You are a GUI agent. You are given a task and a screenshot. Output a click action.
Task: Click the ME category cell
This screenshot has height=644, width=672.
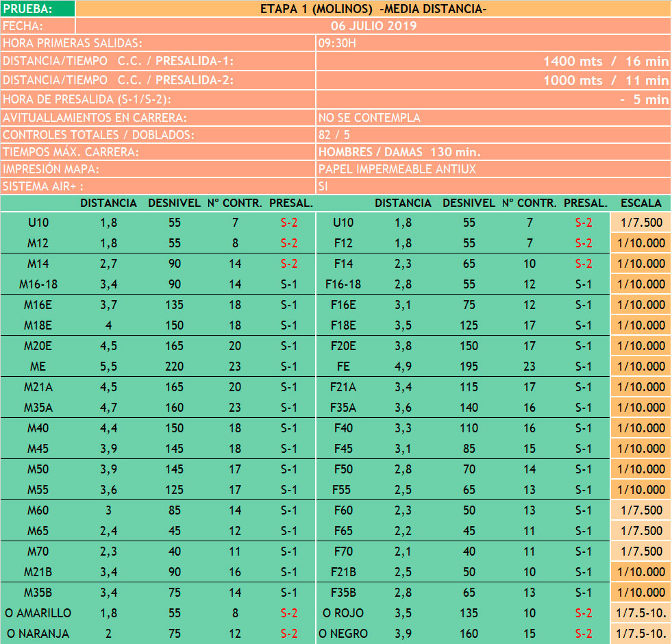pyautogui.click(x=38, y=367)
